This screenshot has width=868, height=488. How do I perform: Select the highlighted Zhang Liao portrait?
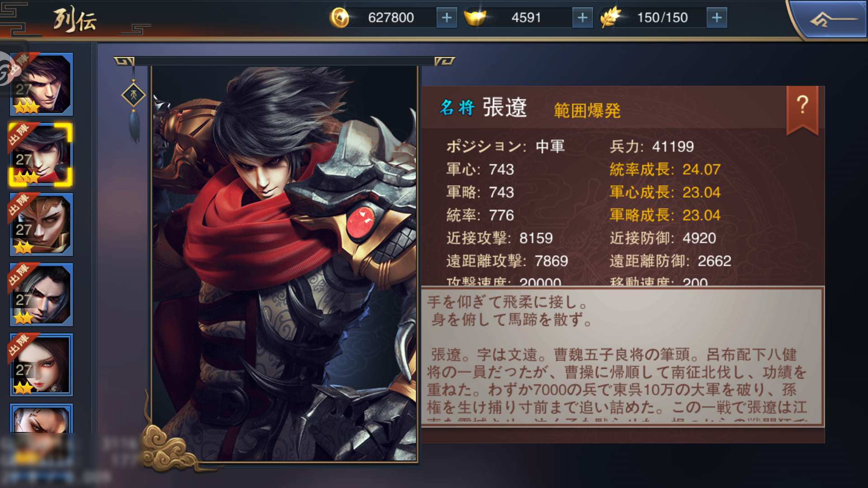tap(41, 155)
